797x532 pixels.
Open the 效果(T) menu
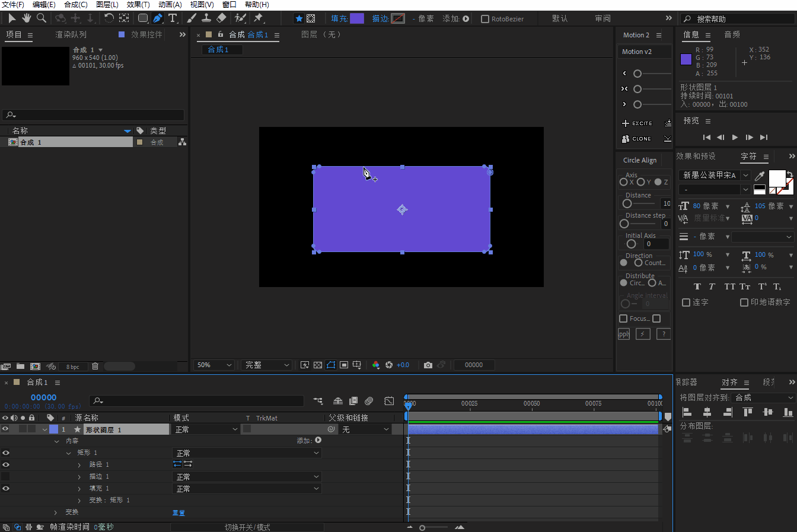(x=138, y=5)
